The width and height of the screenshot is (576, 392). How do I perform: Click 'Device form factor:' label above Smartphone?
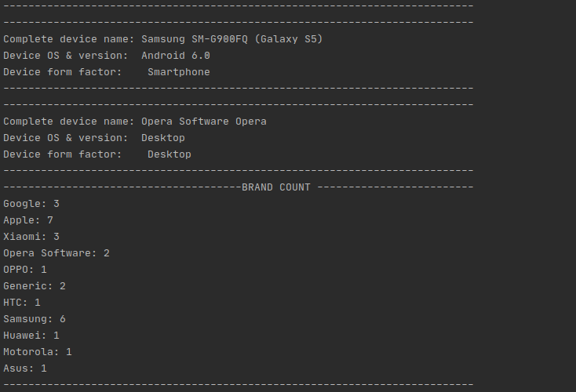(x=63, y=72)
